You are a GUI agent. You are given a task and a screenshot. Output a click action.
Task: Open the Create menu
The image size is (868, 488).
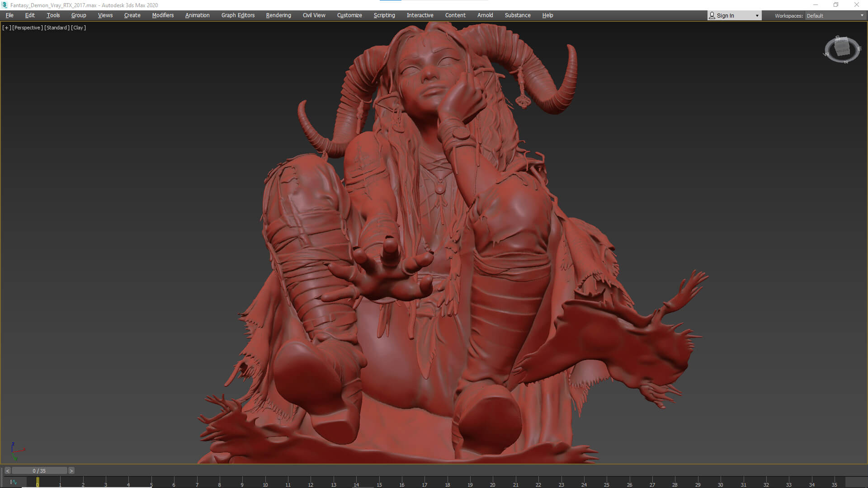pos(132,15)
